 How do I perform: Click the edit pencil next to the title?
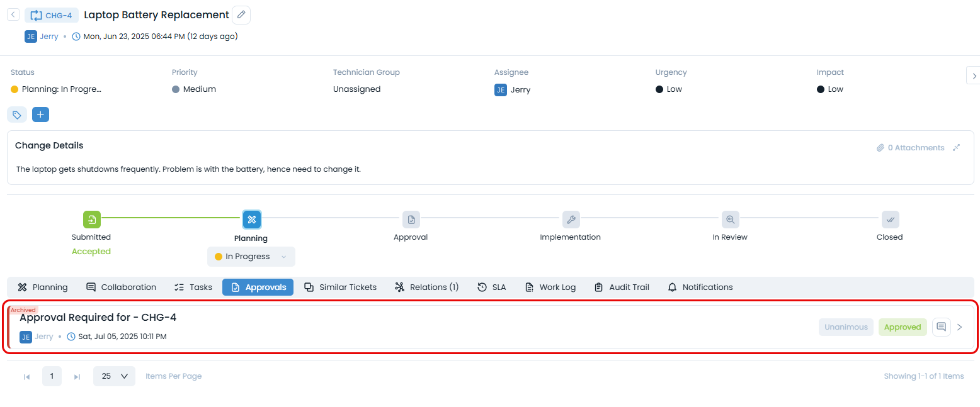click(x=241, y=14)
